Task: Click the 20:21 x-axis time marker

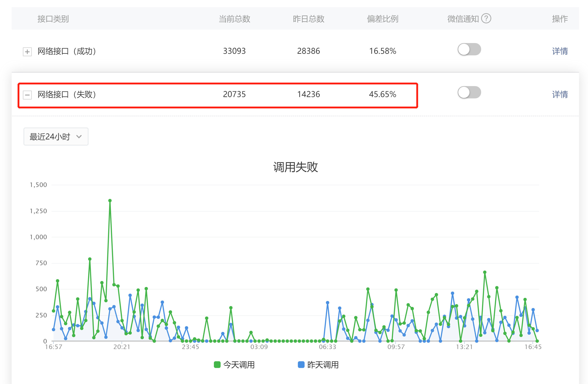Action: coord(122,347)
